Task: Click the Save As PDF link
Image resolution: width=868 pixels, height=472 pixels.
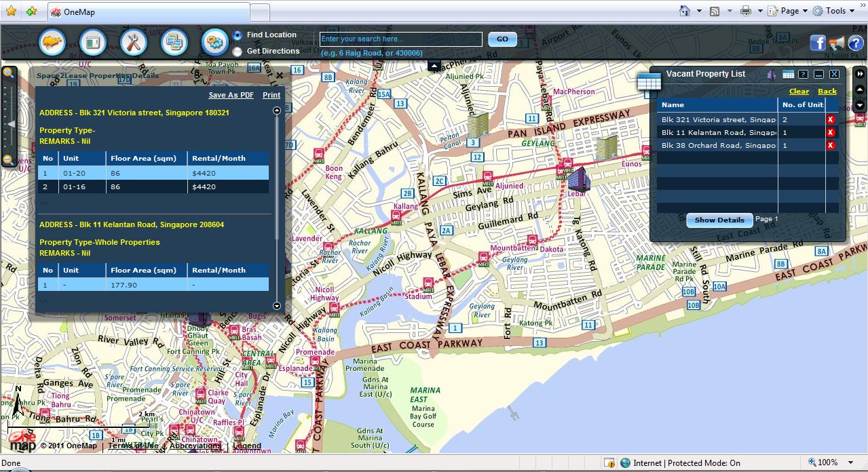Action: click(231, 96)
